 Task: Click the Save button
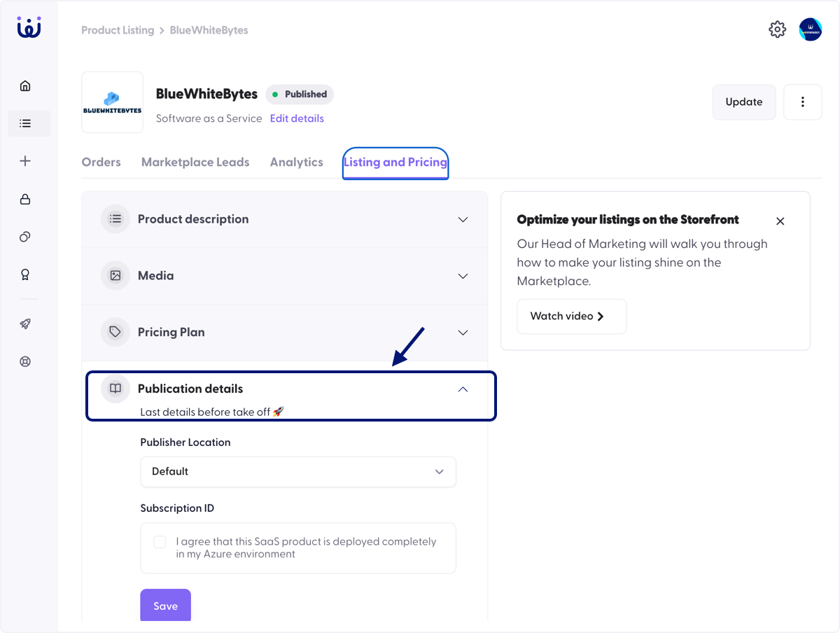coord(166,605)
